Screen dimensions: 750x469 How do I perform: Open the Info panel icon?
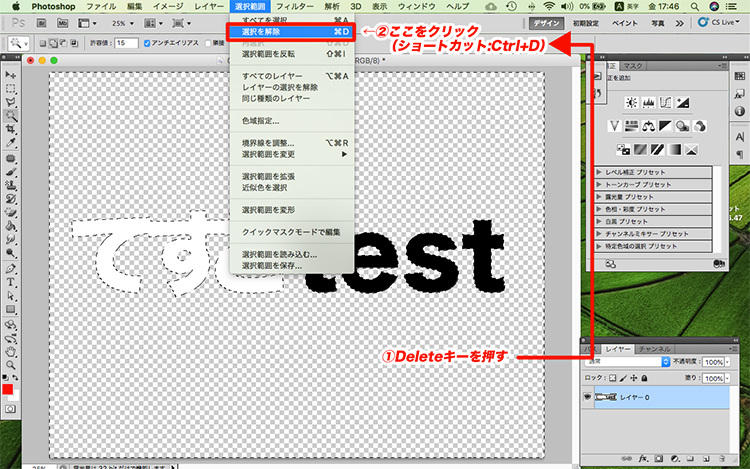[739, 111]
